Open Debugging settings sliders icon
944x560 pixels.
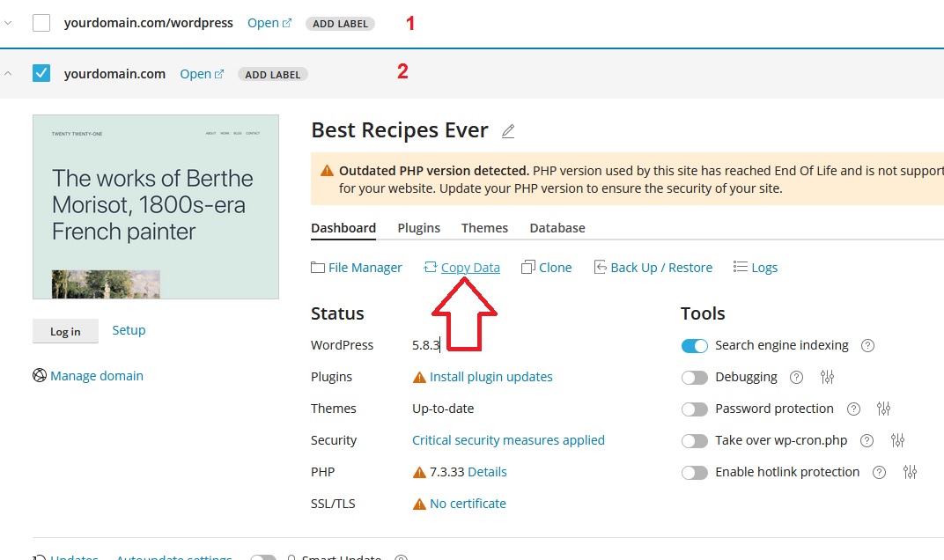coord(827,377)
